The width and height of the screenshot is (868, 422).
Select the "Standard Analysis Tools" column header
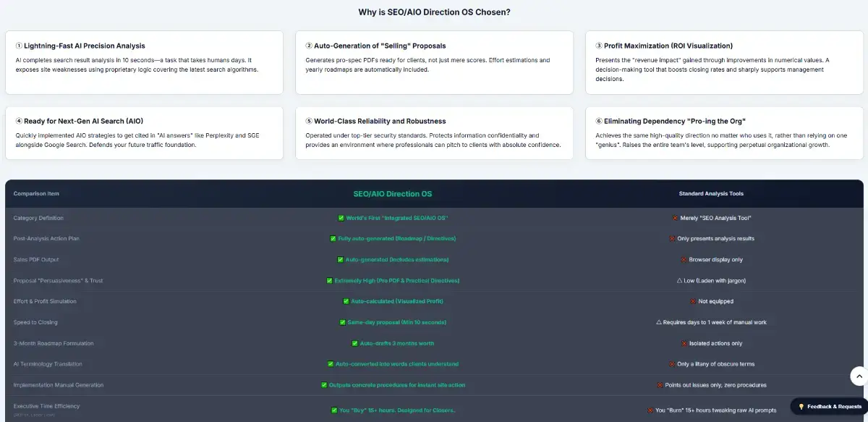tap(711, 194)
